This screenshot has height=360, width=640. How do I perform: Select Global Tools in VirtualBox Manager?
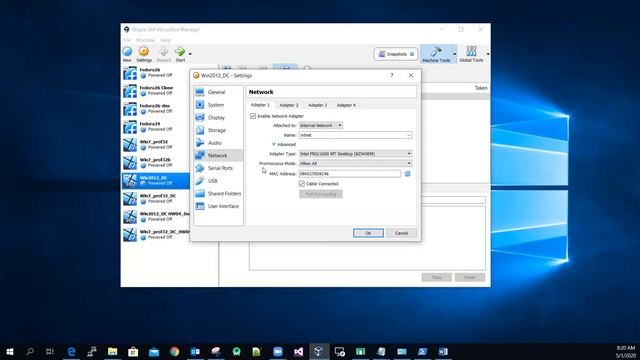tap(471, 54)
